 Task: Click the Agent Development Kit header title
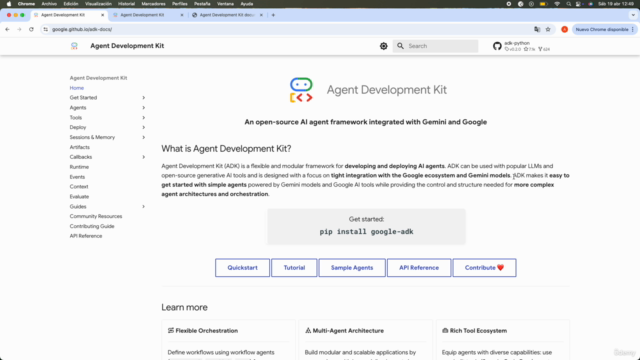pyautogui.click(x=127, y=46)
